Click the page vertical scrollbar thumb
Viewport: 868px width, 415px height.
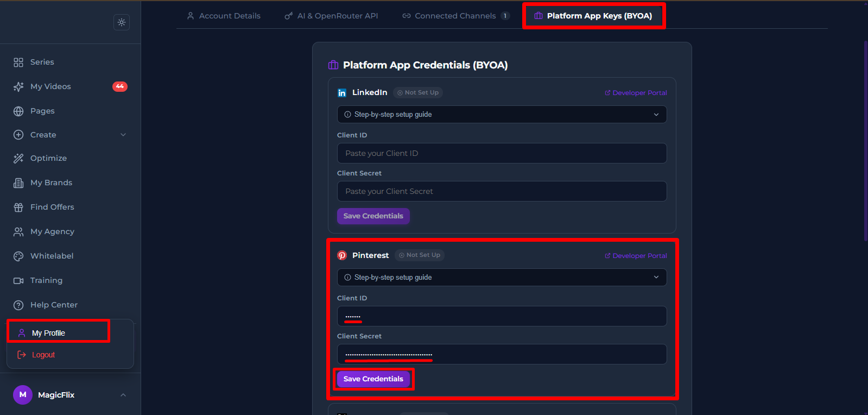tap(865, 140)
